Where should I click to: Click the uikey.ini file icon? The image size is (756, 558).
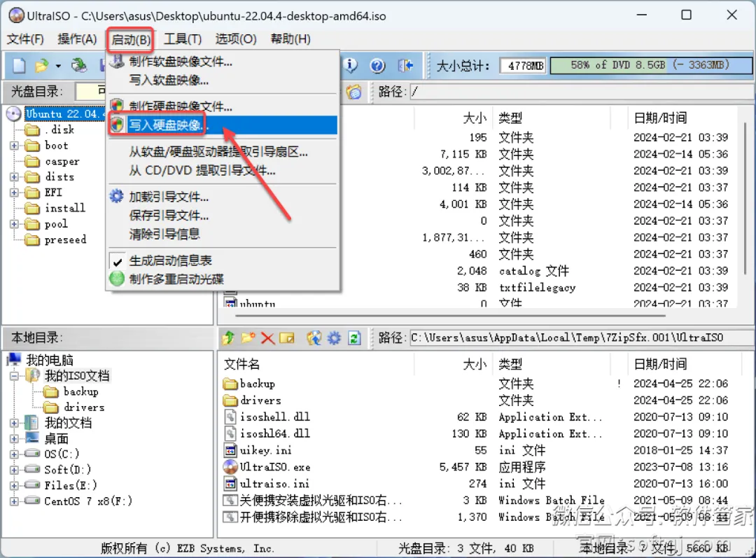pyautogui.click(x=230, y=450)
